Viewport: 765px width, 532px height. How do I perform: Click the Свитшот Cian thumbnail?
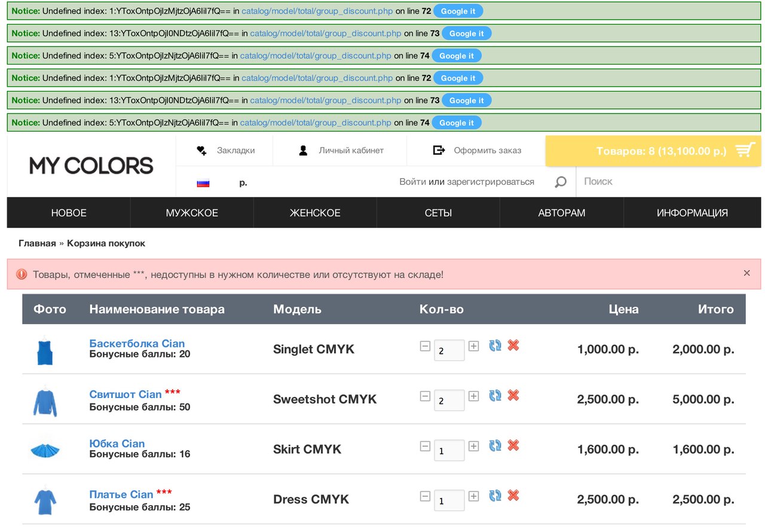45,400
